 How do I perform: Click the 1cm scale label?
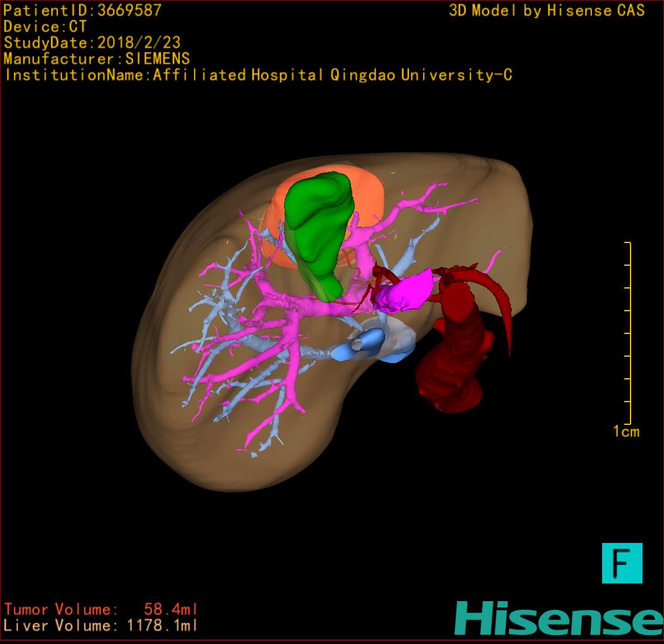point(626,432)
